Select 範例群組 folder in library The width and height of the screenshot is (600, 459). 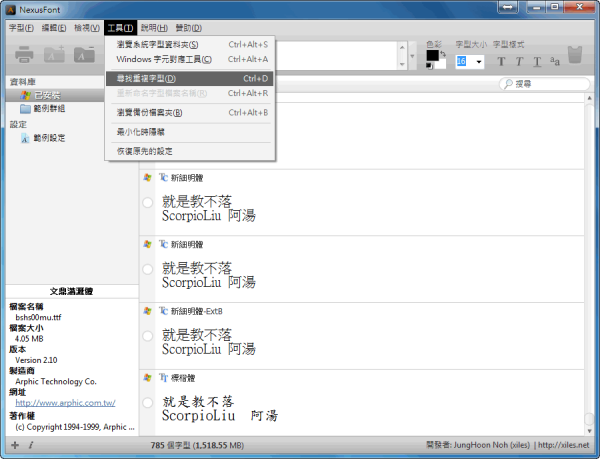point(49,109)
